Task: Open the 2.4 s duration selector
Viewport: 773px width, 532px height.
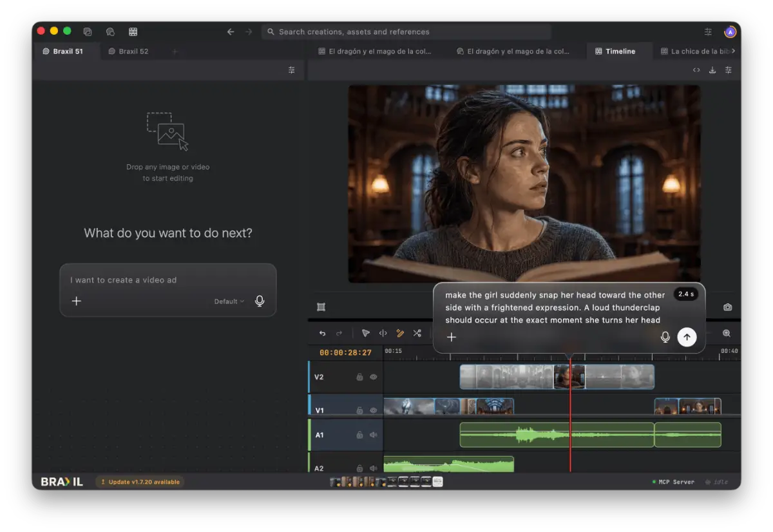Action: [x=685, y=294]
